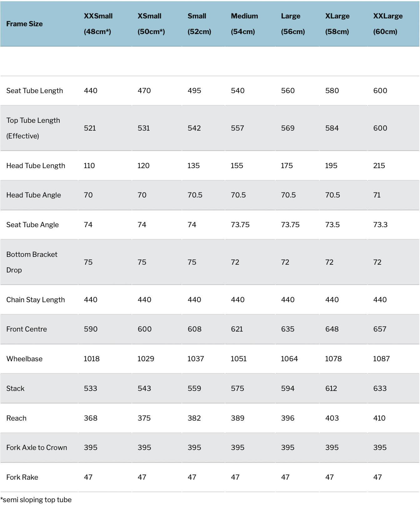This screenshot has width=420, height=510.
Task: Select the Reach value 410 for XXLarge
Action: 379,418
